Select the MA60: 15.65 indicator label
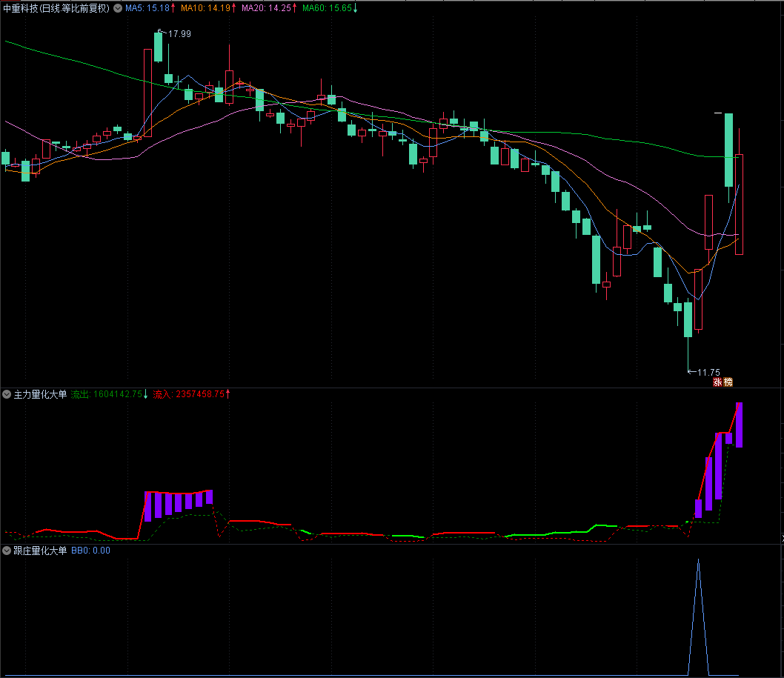 pyautogui.click(x=327, y=8)
